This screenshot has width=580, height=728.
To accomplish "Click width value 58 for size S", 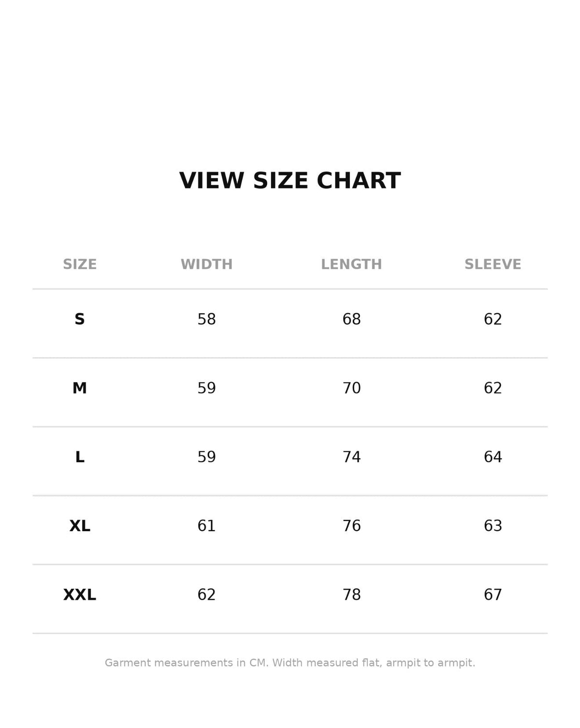I will (x=206, y=320).
